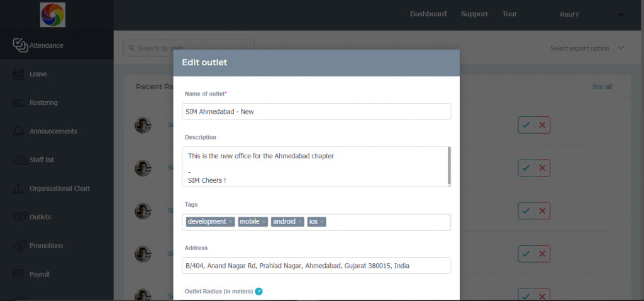
Task: Open Leave calendar icon in sidebar
Action: tap(19, 74)
